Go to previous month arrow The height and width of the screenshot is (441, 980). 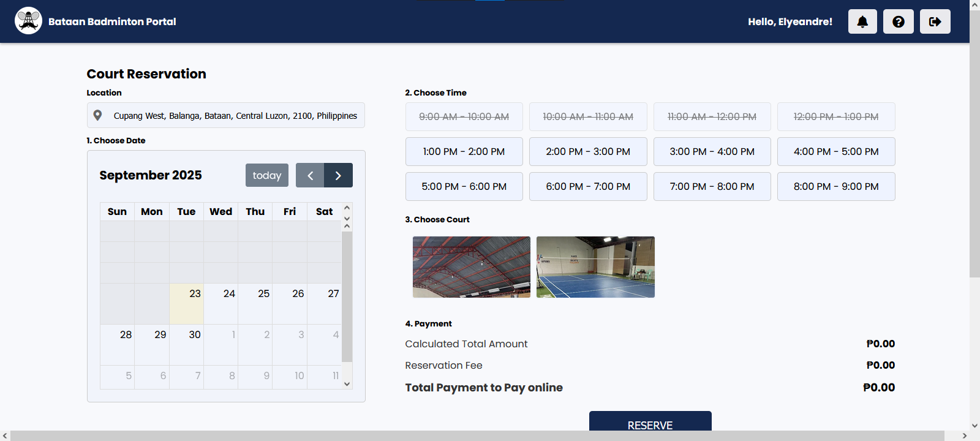point(310,175)
